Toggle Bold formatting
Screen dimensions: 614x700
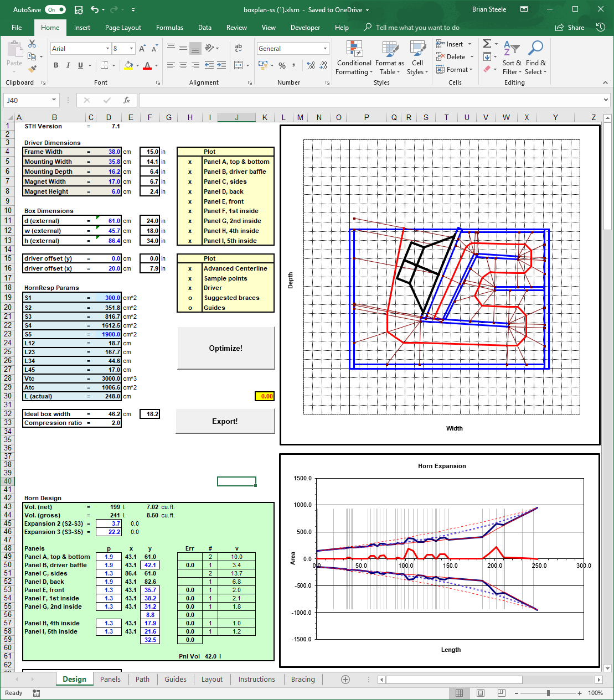point(56,65)
